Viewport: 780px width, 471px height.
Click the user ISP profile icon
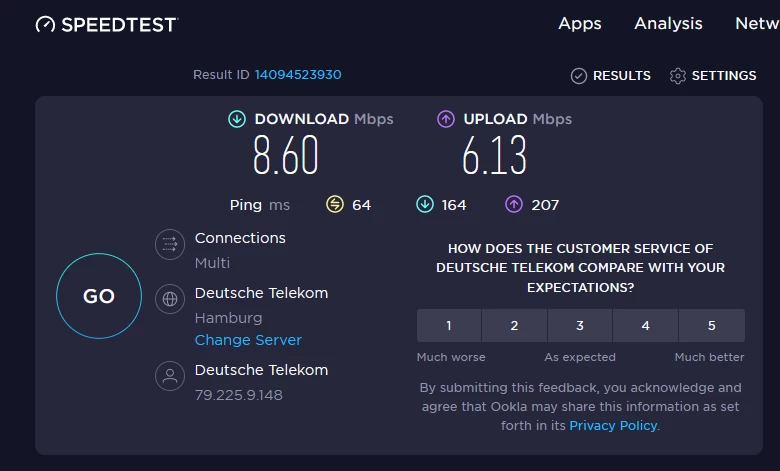click(170, 376)
